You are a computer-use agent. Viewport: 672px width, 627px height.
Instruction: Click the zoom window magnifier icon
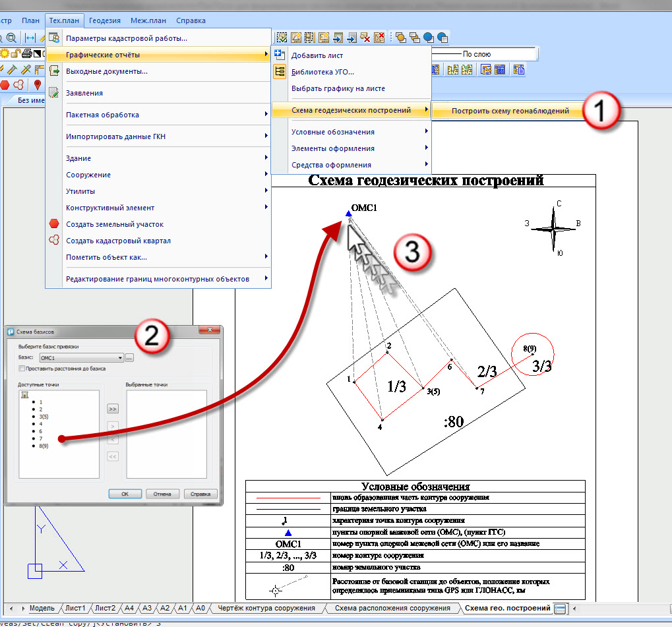pos(12,38)
